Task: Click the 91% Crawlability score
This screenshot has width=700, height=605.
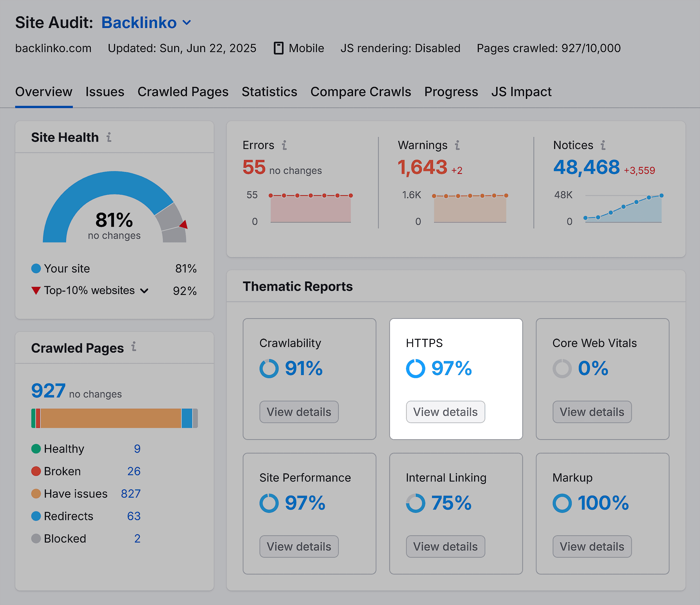Action: [304, 368]
